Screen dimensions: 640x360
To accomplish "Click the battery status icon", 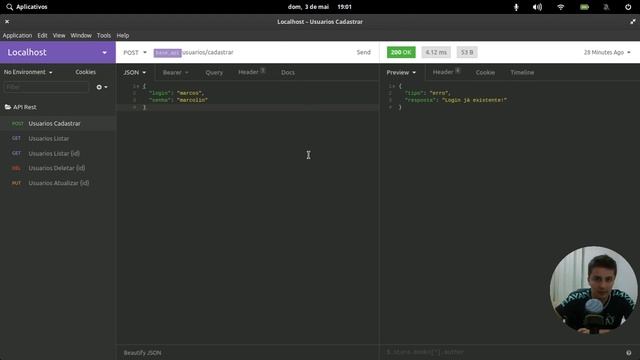I will coord(584,7).
